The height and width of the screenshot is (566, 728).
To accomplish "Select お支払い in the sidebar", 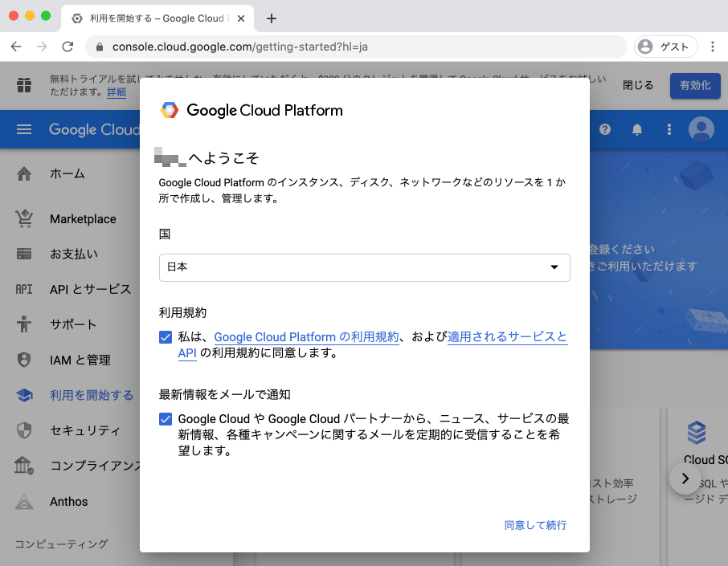I will pos(74,254).
